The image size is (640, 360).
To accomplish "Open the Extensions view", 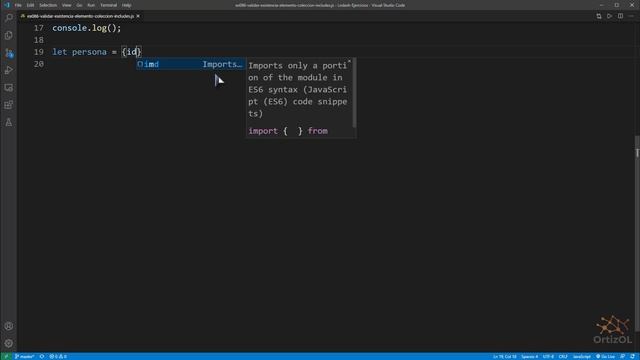I will pyautogui.click(x=9, y=105).
